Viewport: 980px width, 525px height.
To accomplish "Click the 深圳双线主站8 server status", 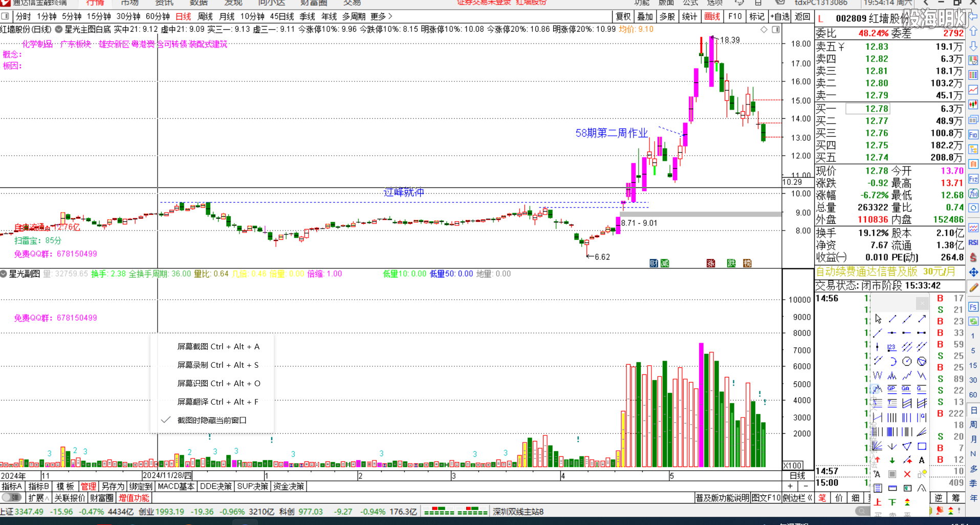I will click(x=518, y=512).
